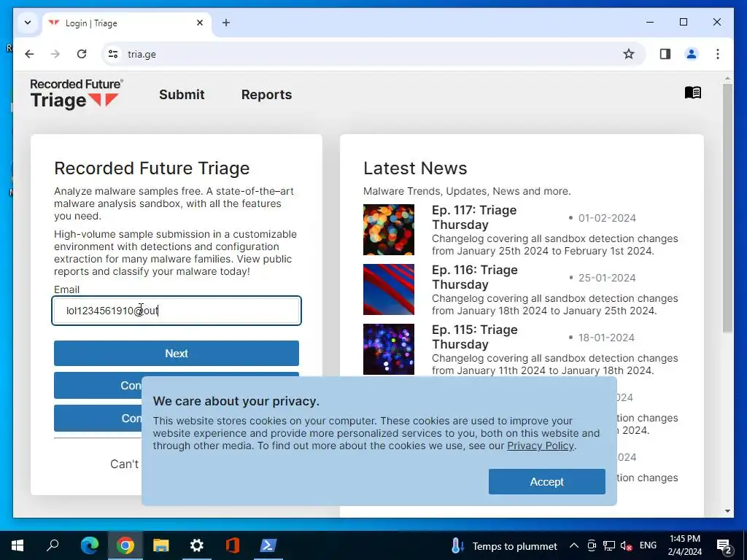Click the Recorded Future Triage logo
The width and height of the screenshot is (747, 560).
point(76,94)
